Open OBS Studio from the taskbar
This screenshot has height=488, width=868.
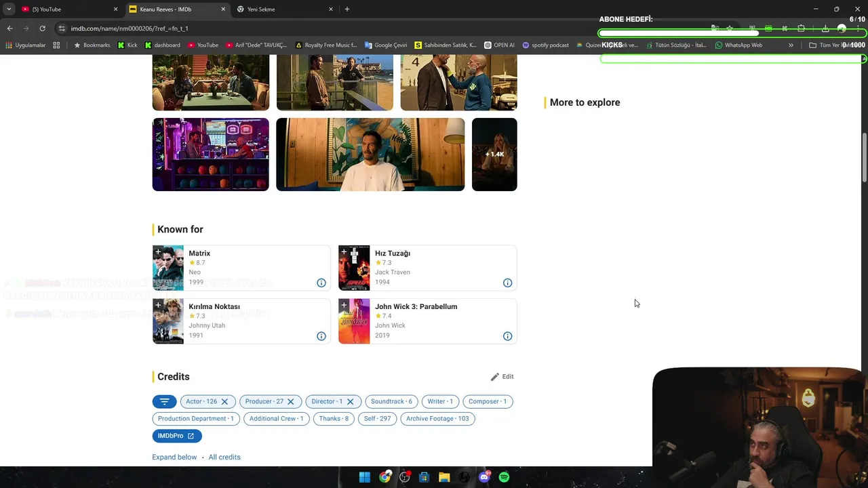pyautogui.click(x=405, y=477)
